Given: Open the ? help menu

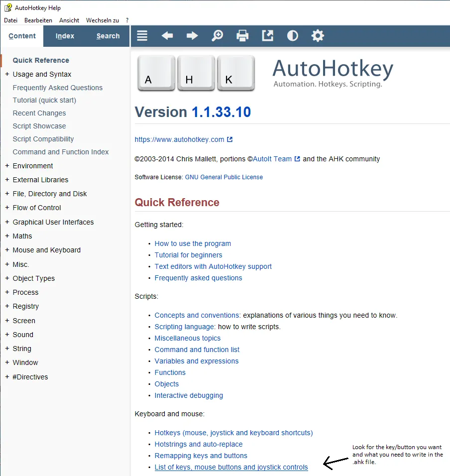Looking at the screenshot, I should (x=127, y=20).
